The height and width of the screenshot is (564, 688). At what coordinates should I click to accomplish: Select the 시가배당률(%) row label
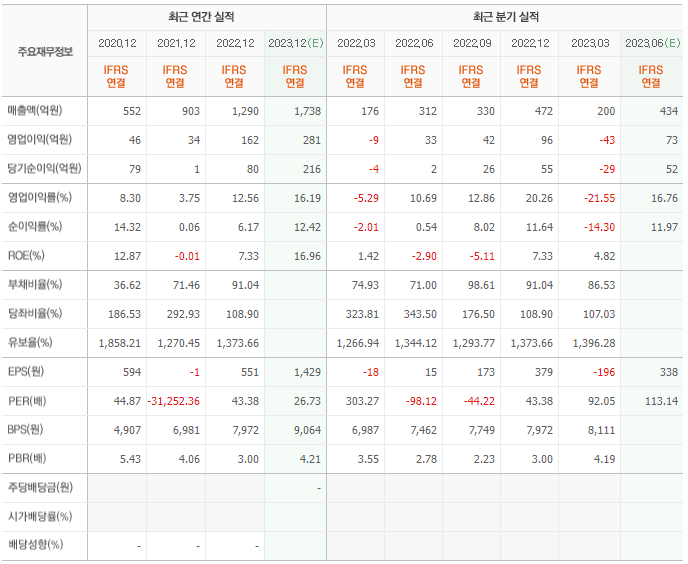(x=40, y=516)
